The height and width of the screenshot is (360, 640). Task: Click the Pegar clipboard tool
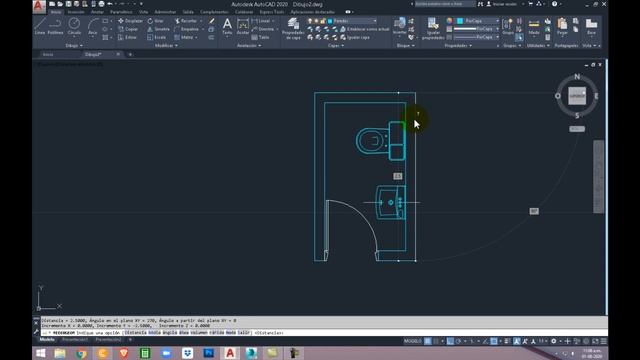tap(562, 27)
